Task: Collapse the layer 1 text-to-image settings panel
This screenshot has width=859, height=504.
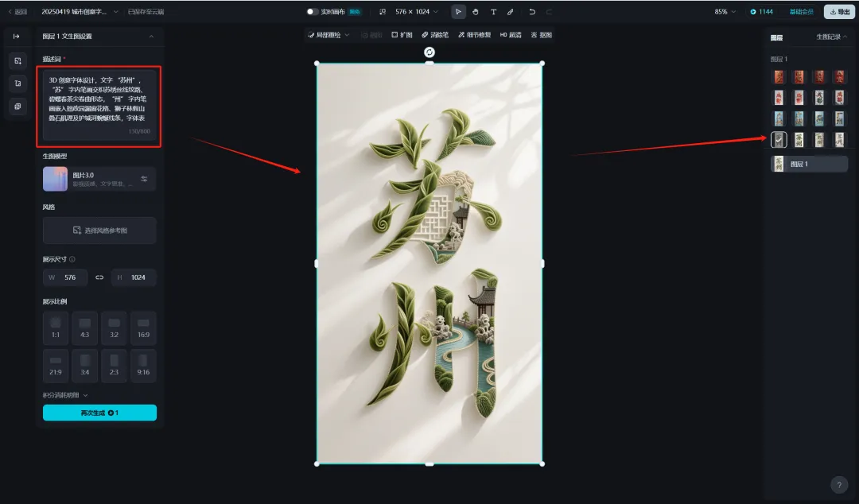Action: [151, 36]
